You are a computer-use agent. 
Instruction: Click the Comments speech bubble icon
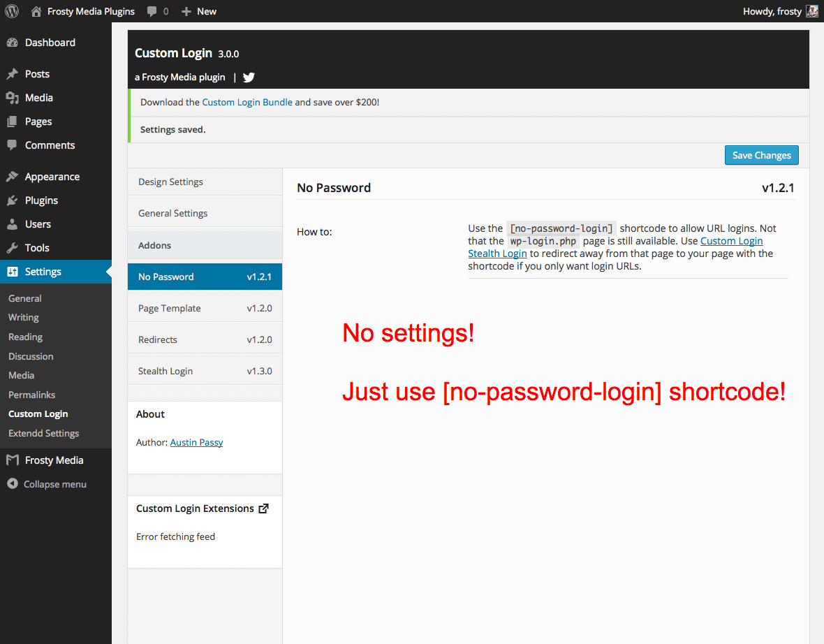pos(12,145)
